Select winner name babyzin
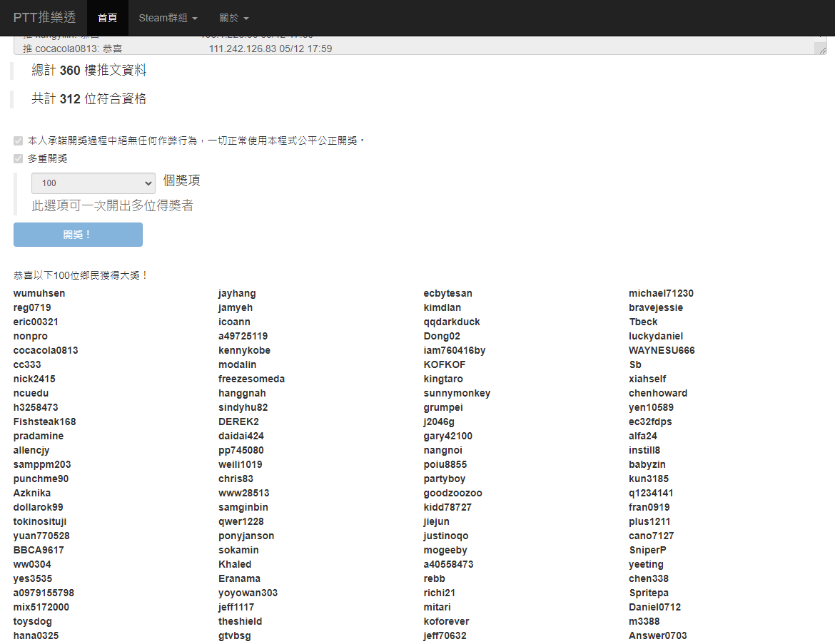835x644 pixels. pyautogui.click(x=647, y=465)
